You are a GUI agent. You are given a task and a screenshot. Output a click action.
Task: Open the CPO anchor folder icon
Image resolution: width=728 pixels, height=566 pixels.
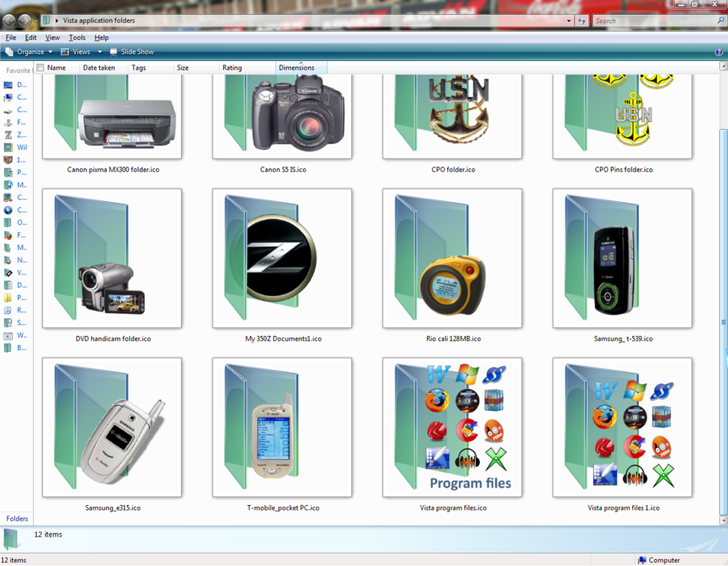[452, 115]
